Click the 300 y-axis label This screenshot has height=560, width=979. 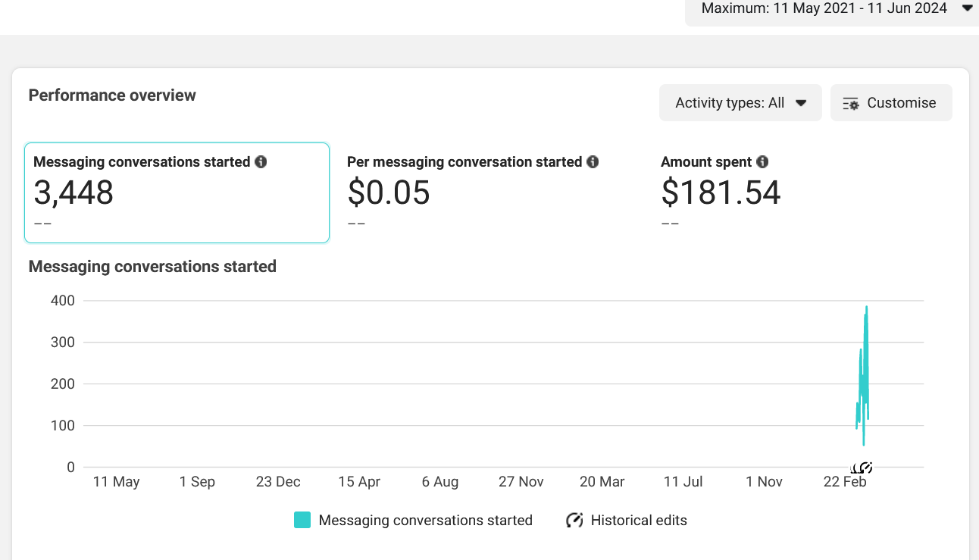click(63, 343)
